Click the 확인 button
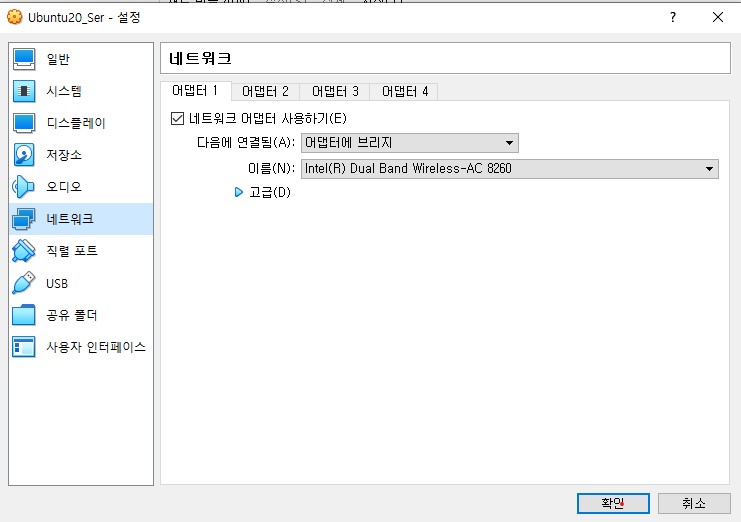Viewport: 741px width, 522px height. click(613, 504)
